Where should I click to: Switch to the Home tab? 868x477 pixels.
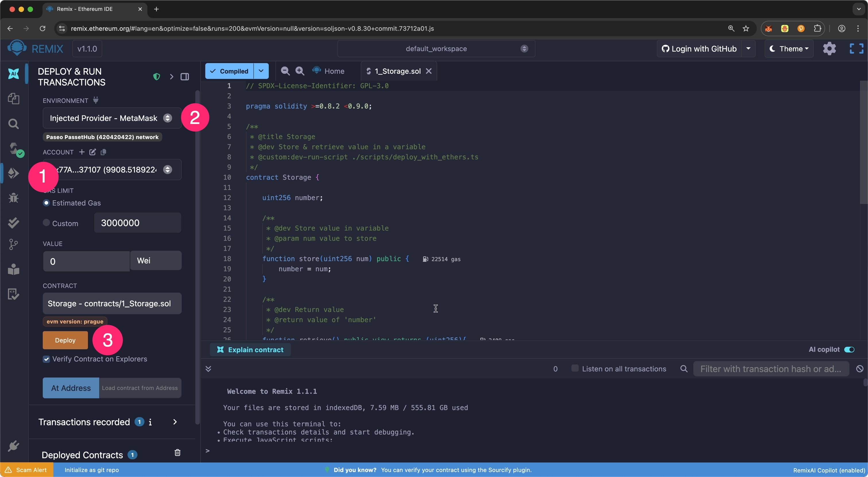coord(334,71)
